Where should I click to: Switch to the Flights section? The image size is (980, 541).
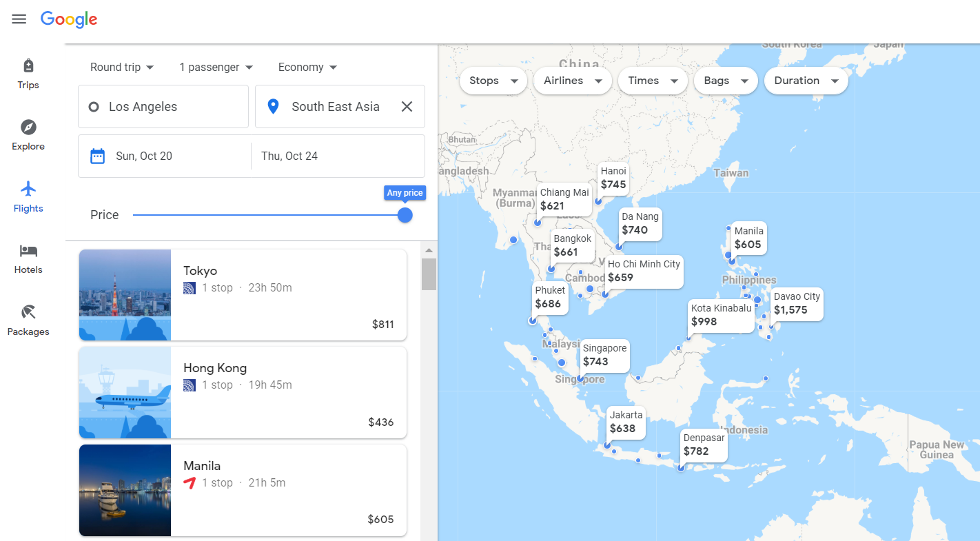[28, 196]
